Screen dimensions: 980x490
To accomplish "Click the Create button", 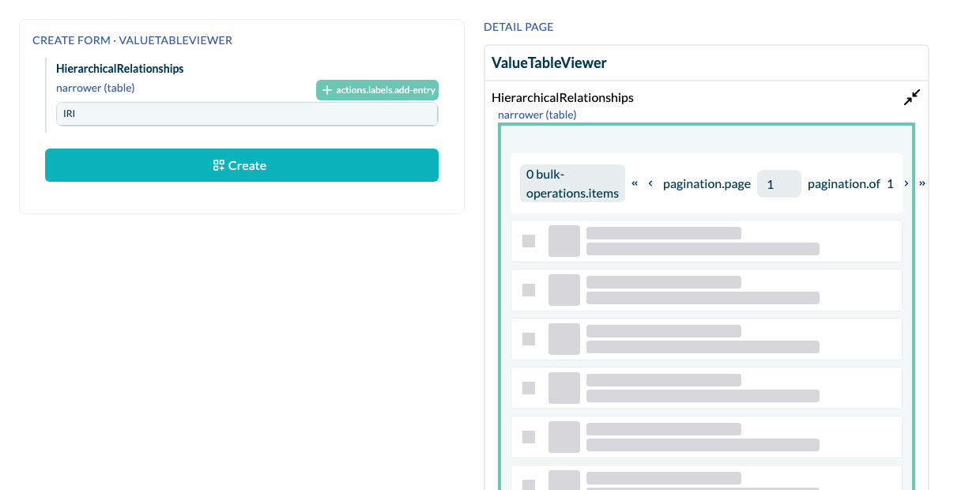I will (x=242, y=165).
